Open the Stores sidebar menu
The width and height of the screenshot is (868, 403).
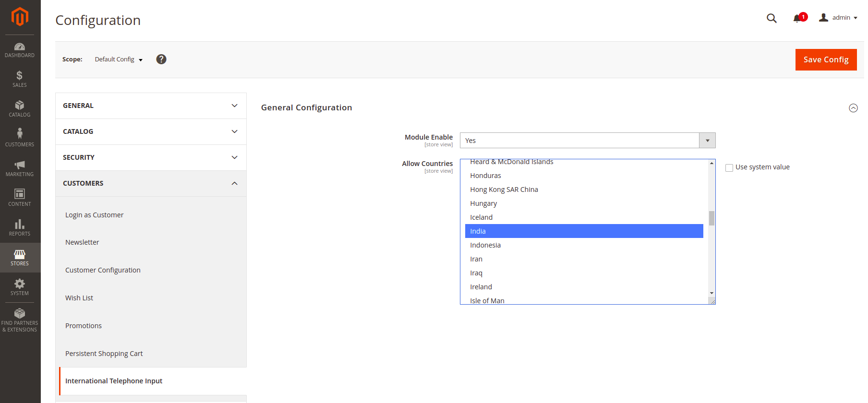click(20, 258)
